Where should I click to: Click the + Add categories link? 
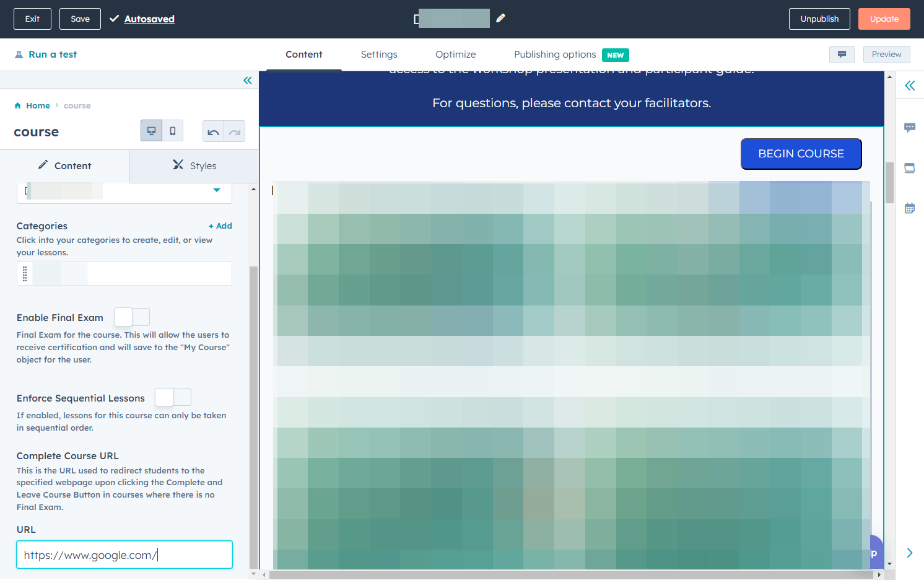220,226
